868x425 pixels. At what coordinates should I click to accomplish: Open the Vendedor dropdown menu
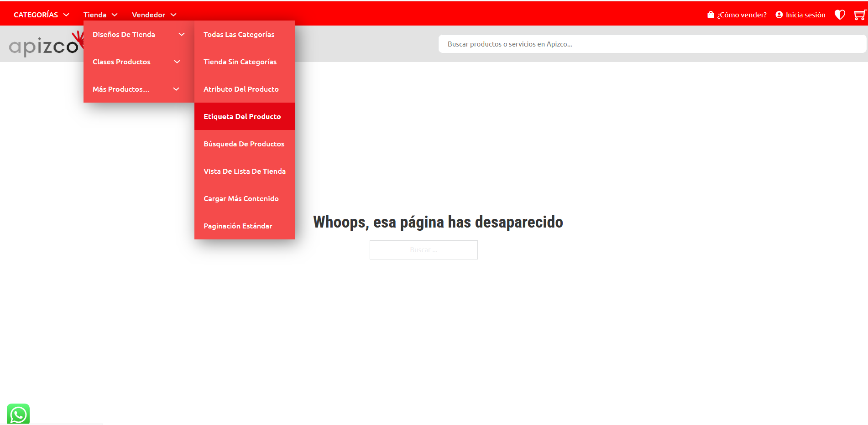pos(154,15)
